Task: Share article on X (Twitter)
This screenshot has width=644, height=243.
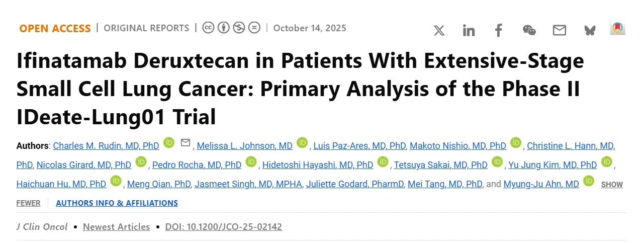Action: (439, 31)
